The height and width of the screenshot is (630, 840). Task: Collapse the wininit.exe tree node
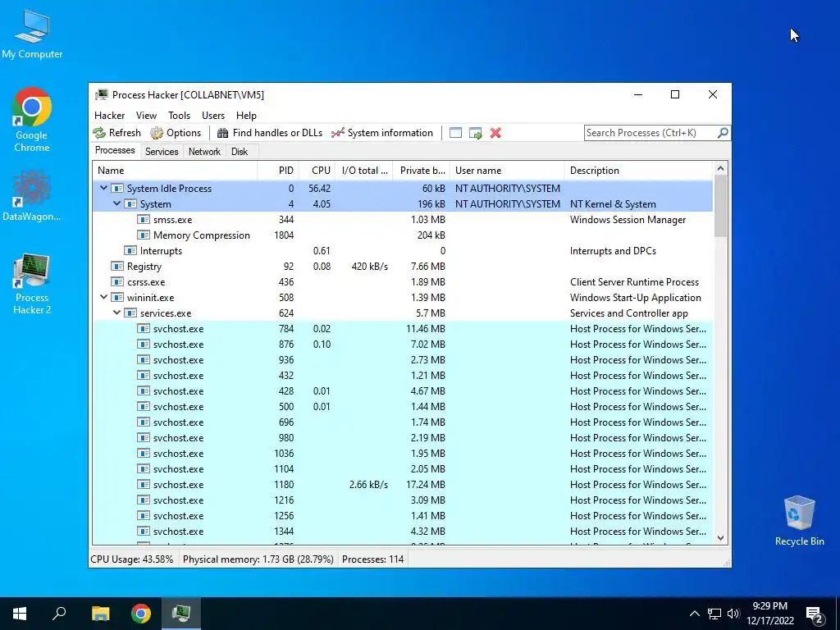point(103,297)
